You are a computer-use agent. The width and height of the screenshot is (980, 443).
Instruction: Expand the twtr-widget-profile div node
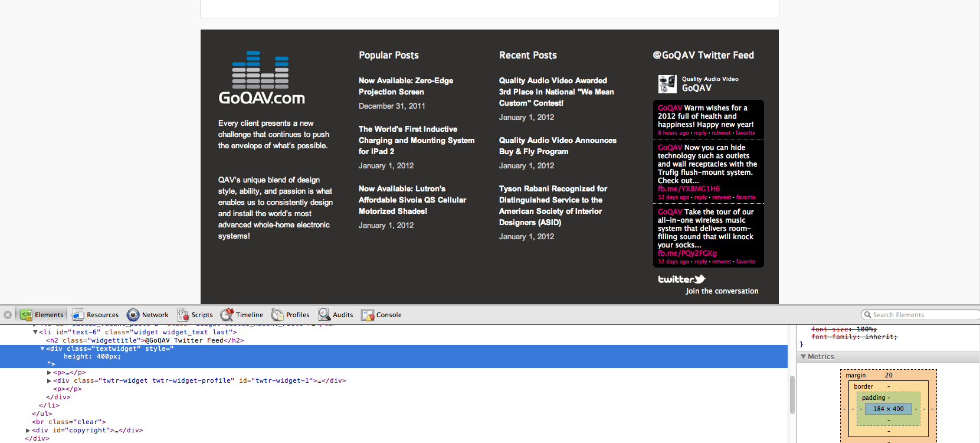point(50,381)
